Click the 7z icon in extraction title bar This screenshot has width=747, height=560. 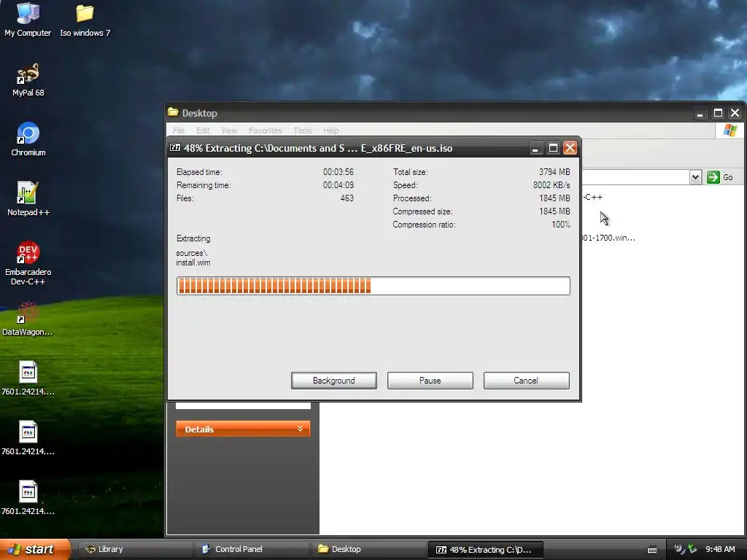175,147
